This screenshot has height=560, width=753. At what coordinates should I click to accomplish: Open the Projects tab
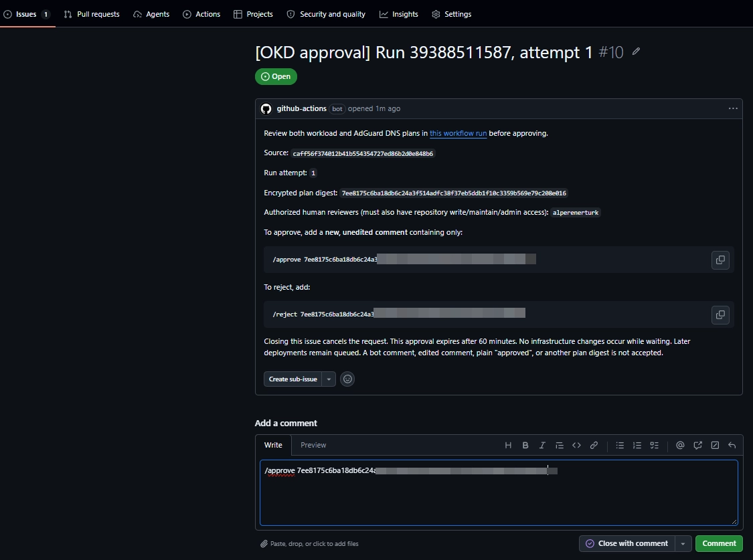coord(253,14)
